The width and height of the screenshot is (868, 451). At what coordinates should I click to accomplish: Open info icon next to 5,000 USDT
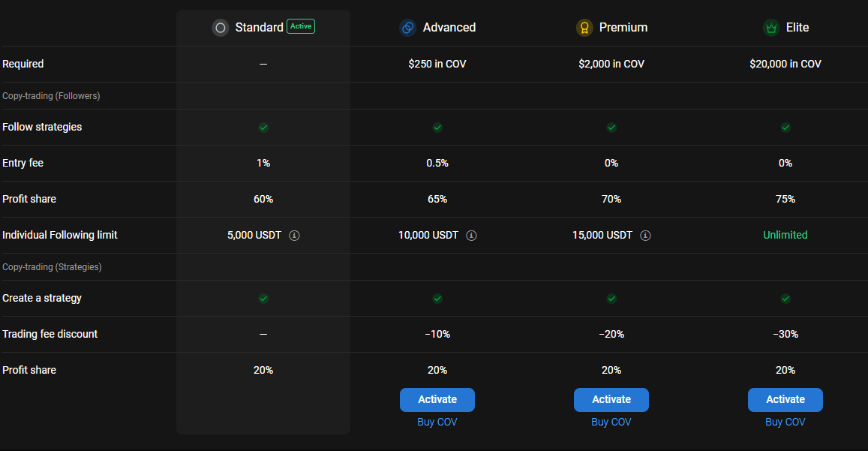[295, 236]
